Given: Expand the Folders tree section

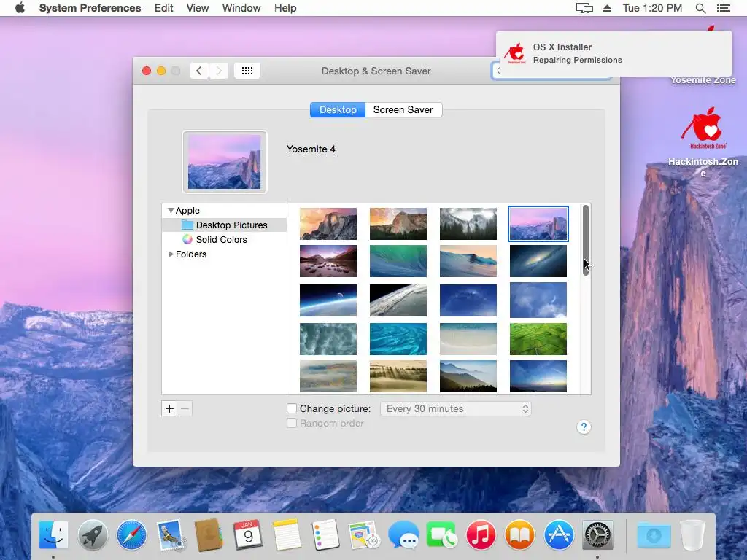Looking at the screenshot, I should point(171,254).
